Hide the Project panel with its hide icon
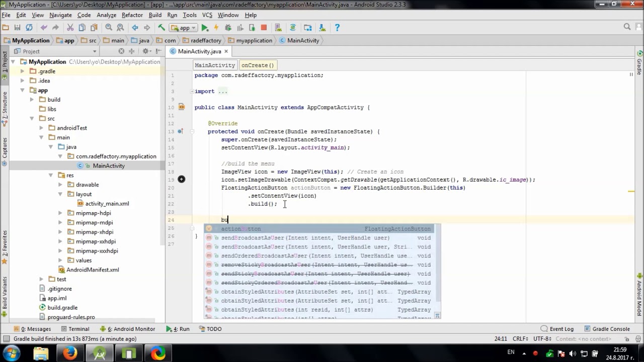The width and height of the screenshot is (644, 362). click(158, 51)
